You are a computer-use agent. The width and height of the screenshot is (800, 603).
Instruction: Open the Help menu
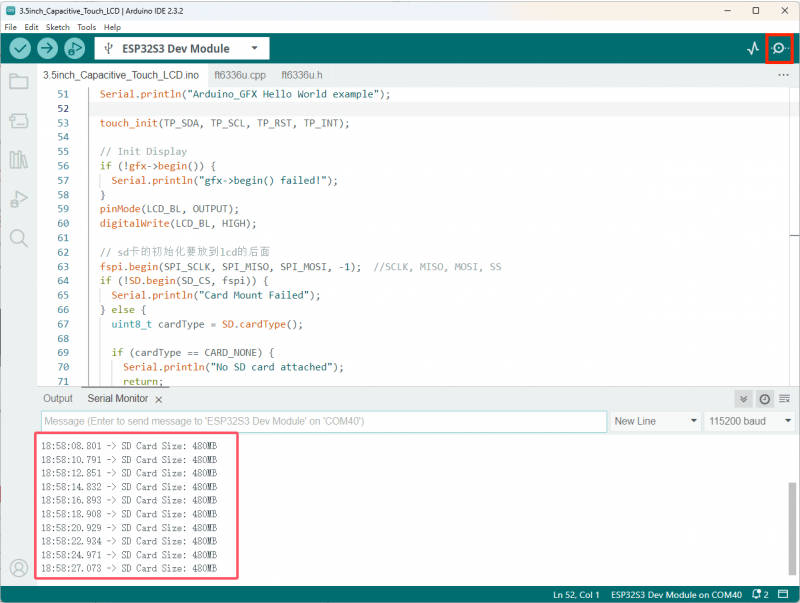pyautogui.click(x=112, y=27)
